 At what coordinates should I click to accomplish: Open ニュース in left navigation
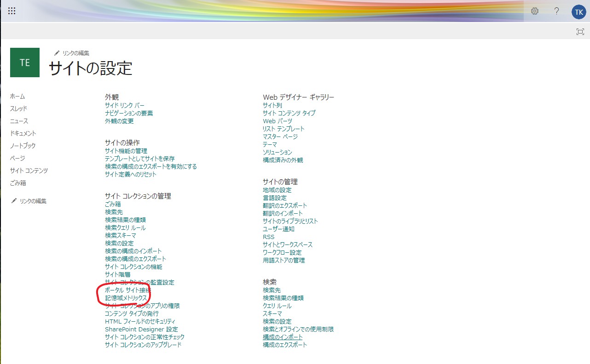pyautogui.click(x=19, y=121)
